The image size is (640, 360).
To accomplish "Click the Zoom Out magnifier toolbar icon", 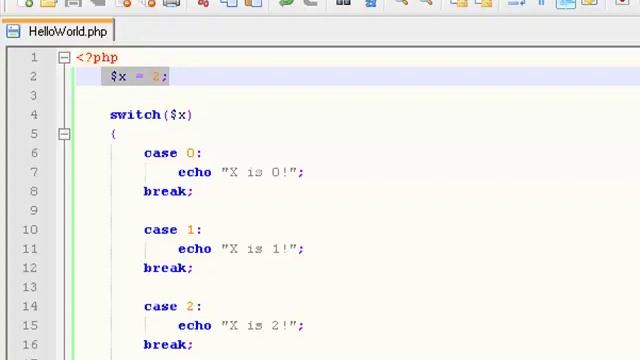I will pos(426,3).
